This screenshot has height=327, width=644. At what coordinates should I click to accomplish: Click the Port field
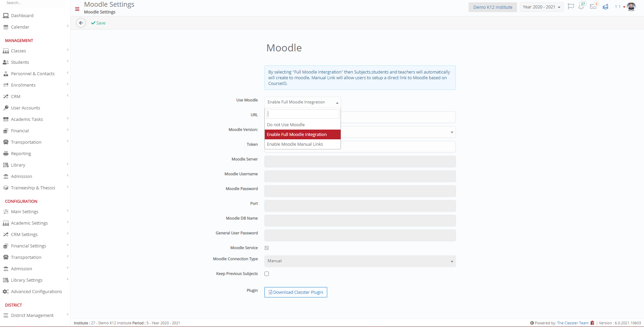[x=360, y=206]
